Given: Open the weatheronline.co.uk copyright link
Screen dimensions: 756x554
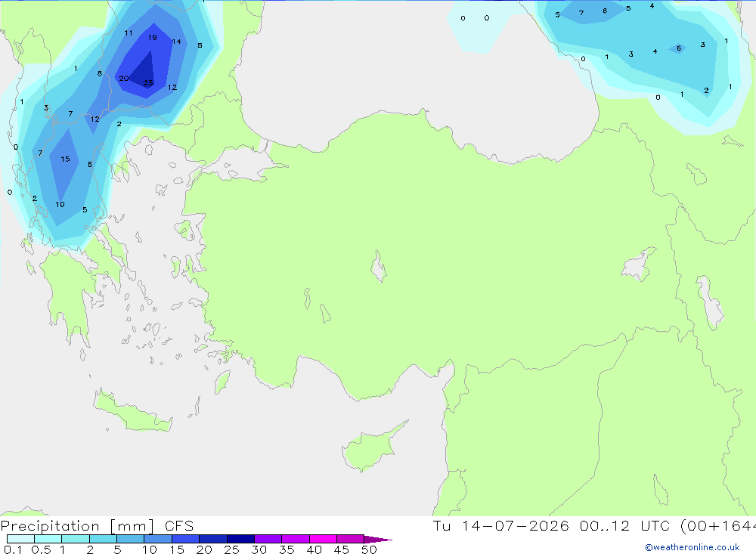Looking at the screenshot, I should pos(692,547).
